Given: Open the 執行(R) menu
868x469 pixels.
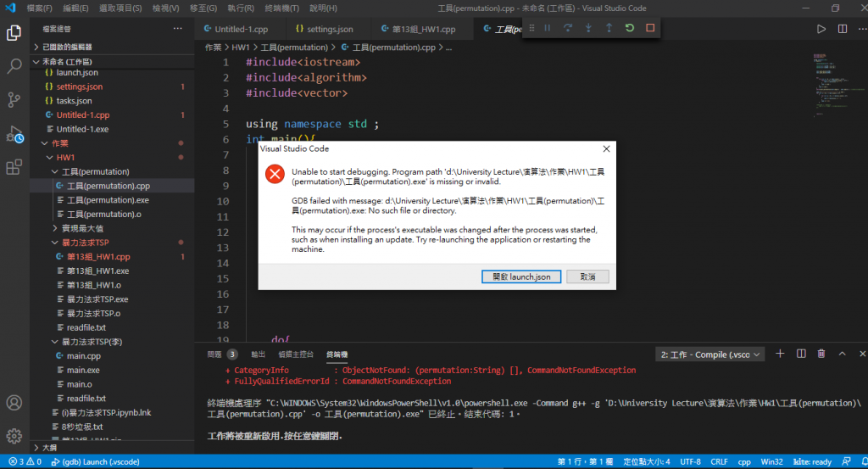Looking at the screenshot, I should point(241,8).
